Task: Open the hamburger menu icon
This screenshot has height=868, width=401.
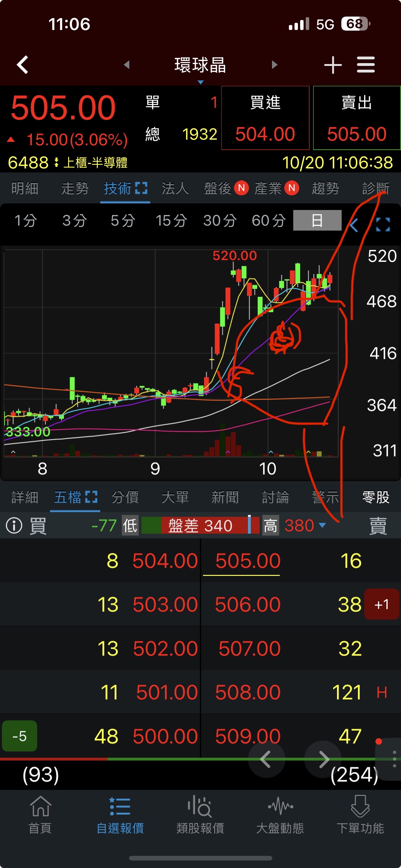Action: tap(366, 65)
